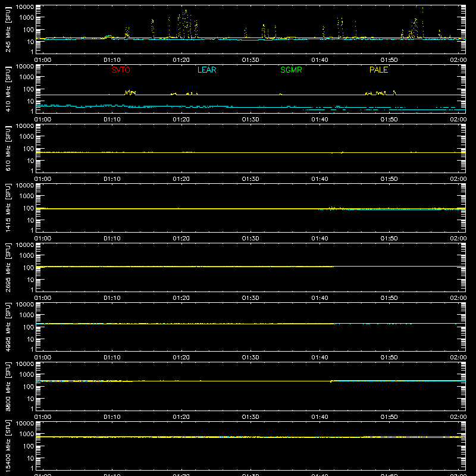Click the 4995 MHz [SFU] axis title
This screenshot has width=476, height=476.
8,327
